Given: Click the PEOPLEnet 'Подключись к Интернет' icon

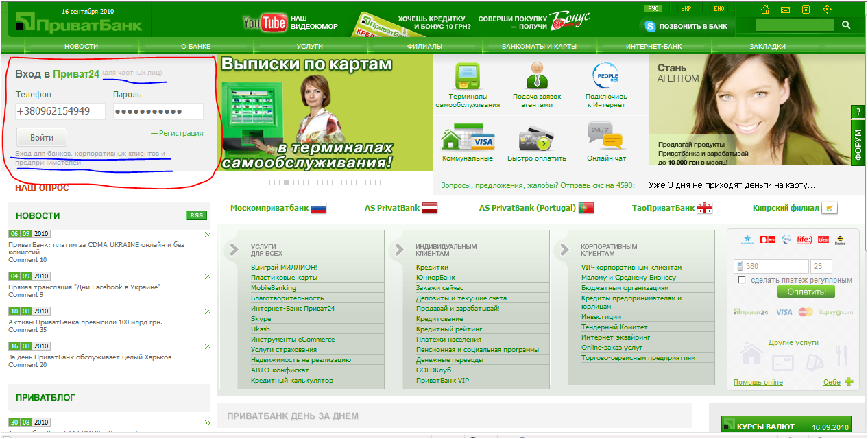Looking at the screenshot, I should [605, 75].
